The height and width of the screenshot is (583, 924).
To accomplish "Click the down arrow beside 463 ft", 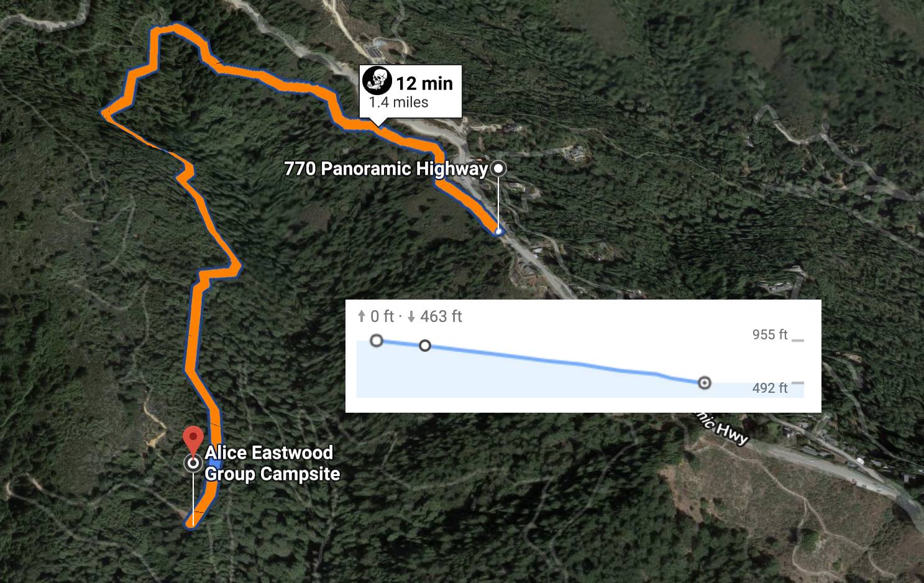I will [x=411, y=317].
